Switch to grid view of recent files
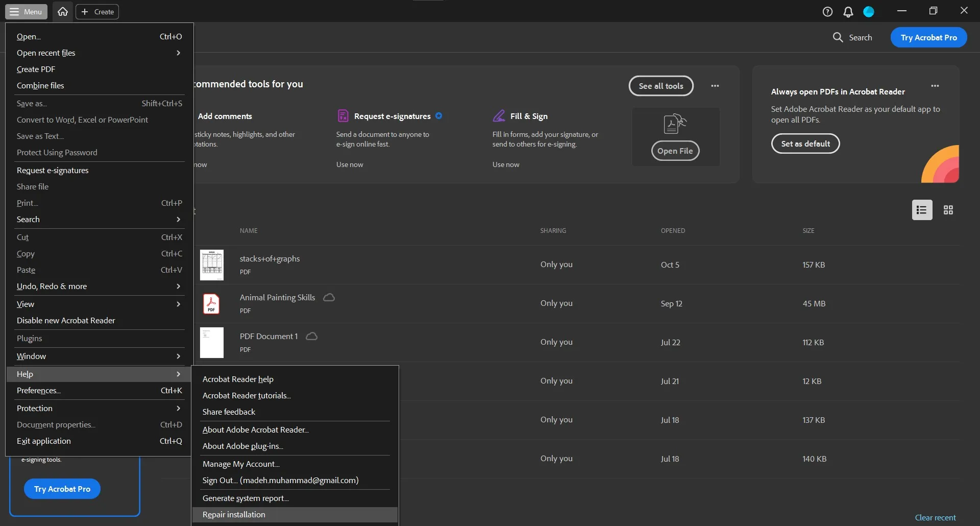This screenshot has width=980, height=526. (948, 210)
